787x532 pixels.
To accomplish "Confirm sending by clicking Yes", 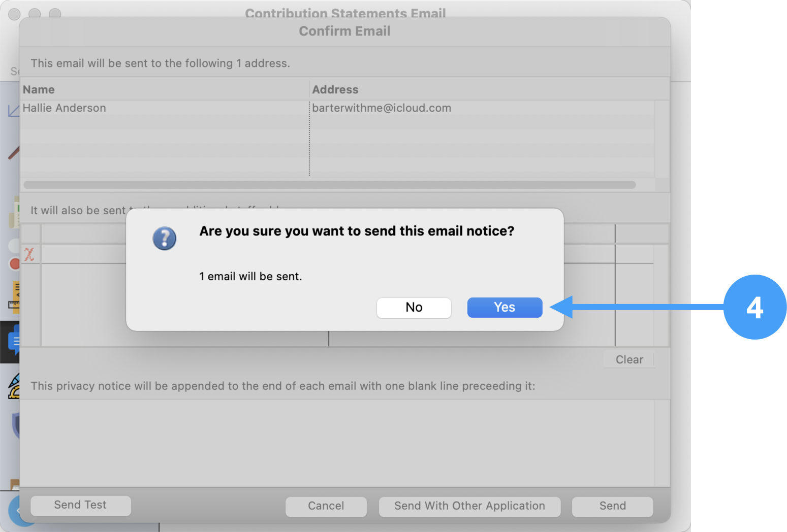I will pos(505,308).
